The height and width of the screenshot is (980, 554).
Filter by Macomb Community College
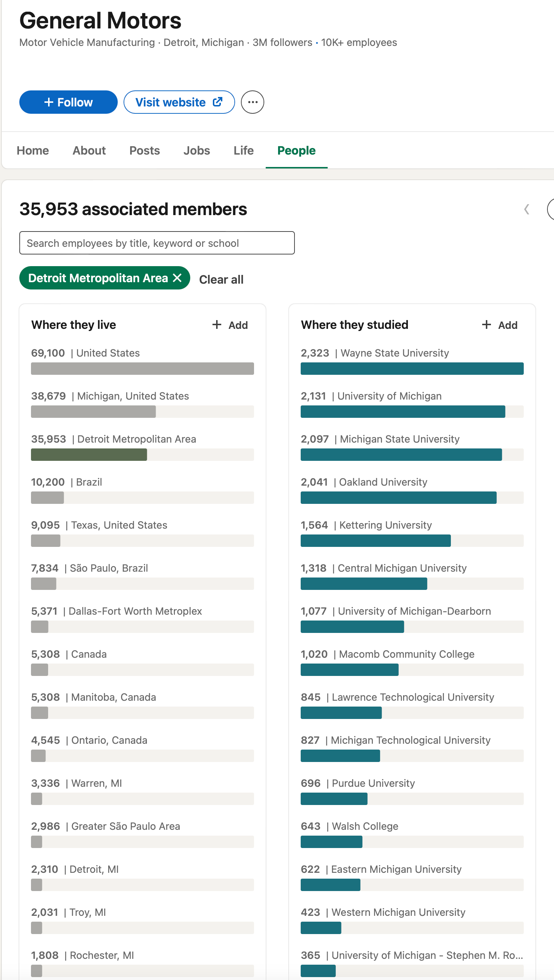click(412, 662)
